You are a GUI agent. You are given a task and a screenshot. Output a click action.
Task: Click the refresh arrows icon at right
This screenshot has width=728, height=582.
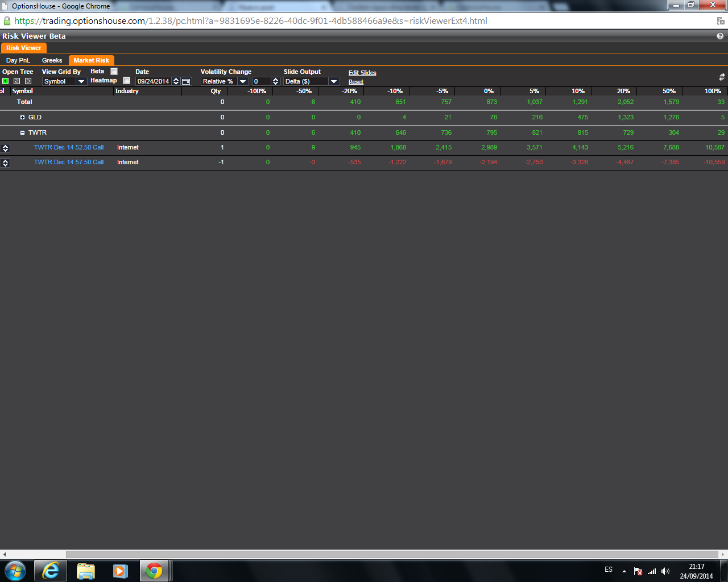pos(722,77)
